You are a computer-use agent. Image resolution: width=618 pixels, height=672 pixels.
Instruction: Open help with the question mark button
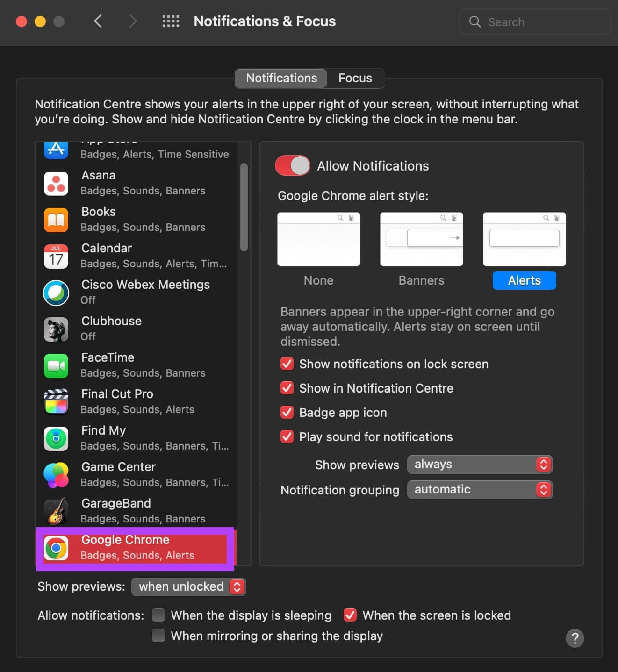[x=575, y=638]
